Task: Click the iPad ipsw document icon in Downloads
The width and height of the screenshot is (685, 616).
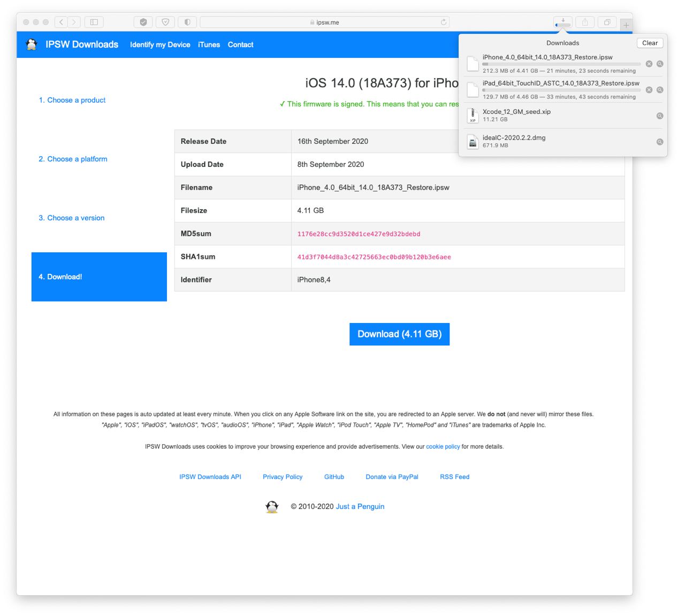Action: point(473,90)
